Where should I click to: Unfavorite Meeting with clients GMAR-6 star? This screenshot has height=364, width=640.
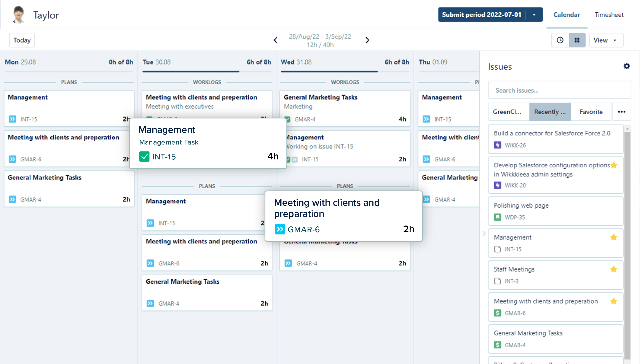pyautogui.click(x=613, y=301)
